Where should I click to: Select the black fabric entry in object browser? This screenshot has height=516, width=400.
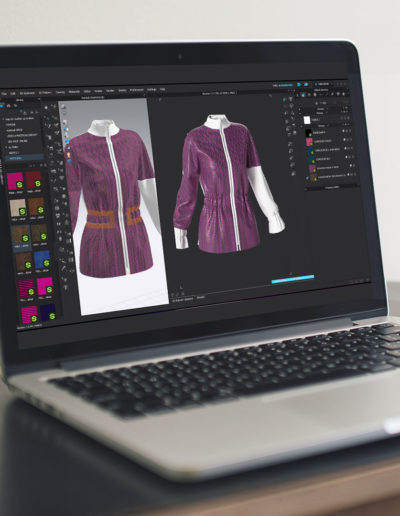[309, 133]
